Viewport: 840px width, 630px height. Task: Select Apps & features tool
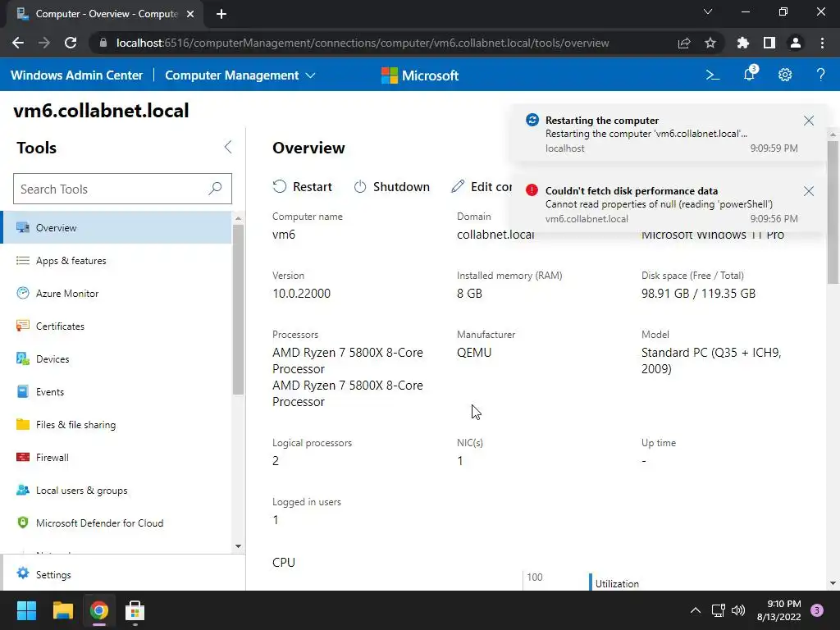point(116,260)
